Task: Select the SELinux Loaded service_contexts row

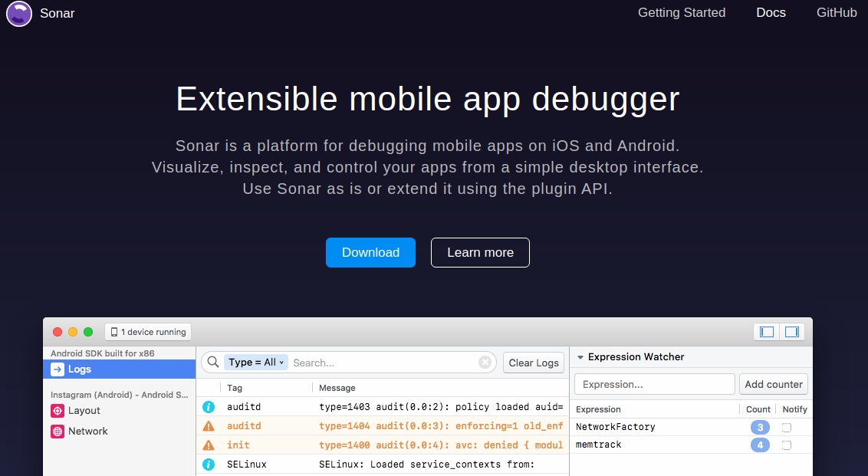Action: [383, 465]
